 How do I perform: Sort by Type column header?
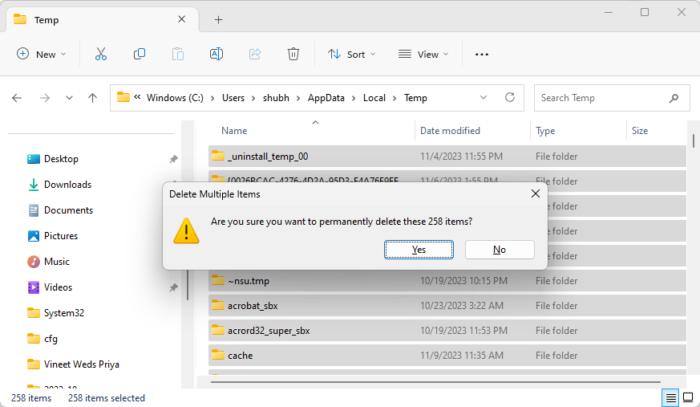(545, 131)
